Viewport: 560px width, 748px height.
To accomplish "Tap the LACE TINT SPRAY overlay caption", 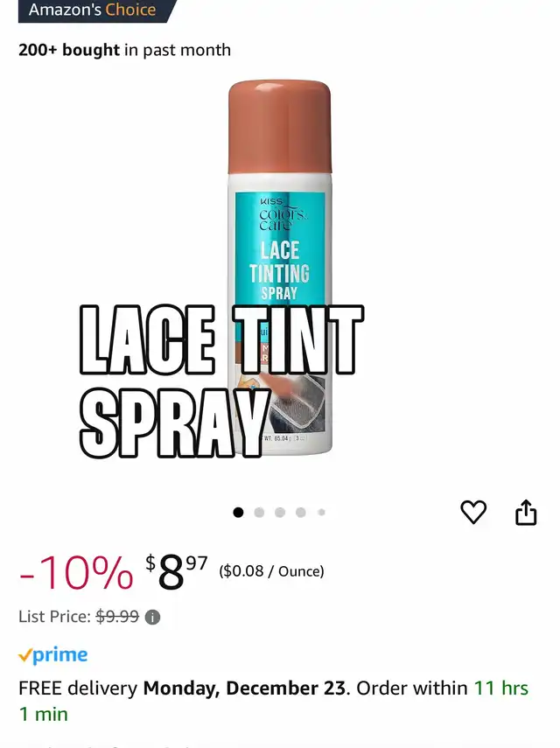I will pos(221,381).
